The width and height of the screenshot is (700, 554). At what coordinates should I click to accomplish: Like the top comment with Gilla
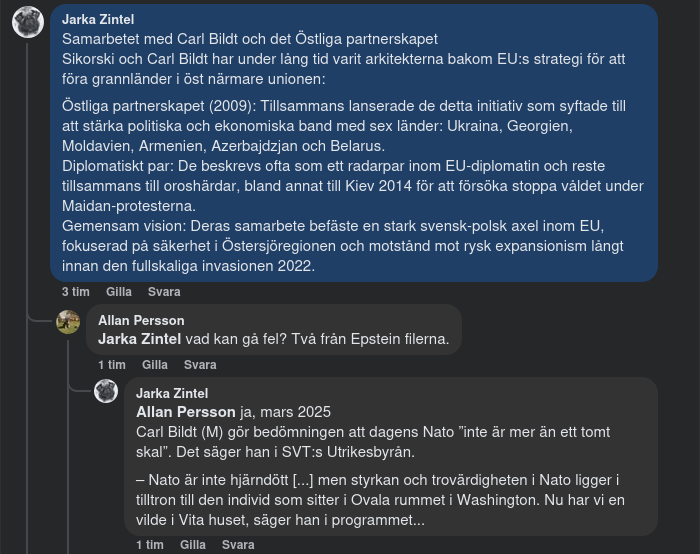pyautogui.click(x=119, y=292)
